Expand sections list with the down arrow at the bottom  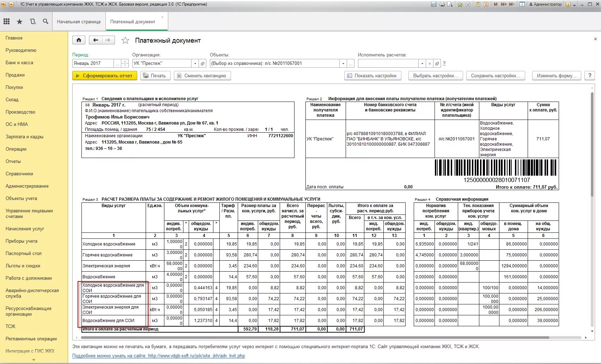click(x=34, y=360)
